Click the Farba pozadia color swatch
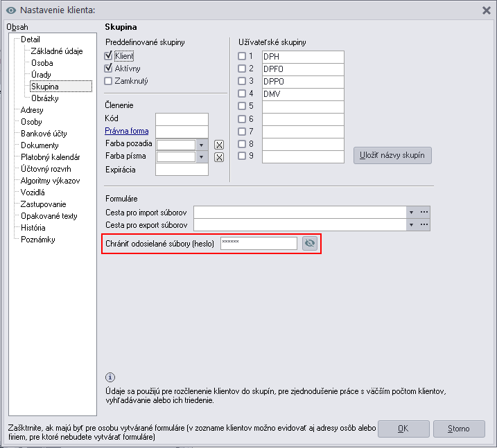The height and width of the screenshot is (448, 497). pyautogui.click(x=176, y=145)
